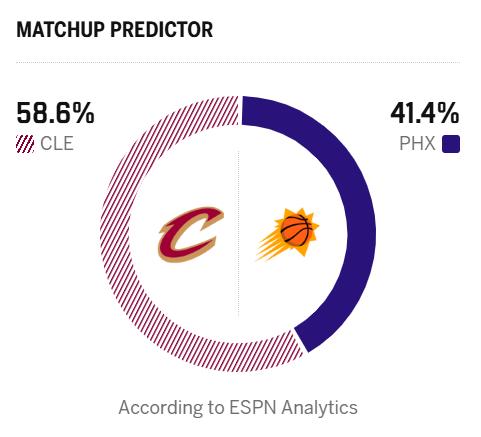Screen dimensions: 481x437
Task: Select the basketball inside the Suns logo
Action: [296, 230]
